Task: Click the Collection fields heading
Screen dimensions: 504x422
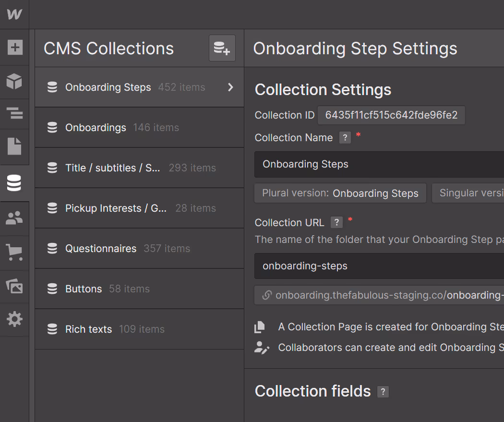Action: click(x=313, y=391)
